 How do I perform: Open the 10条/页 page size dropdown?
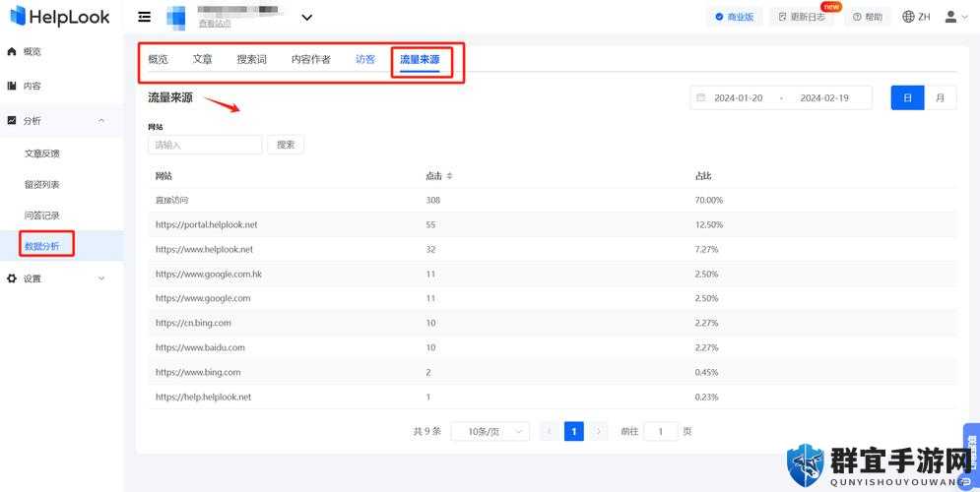(x=490, y=431)
